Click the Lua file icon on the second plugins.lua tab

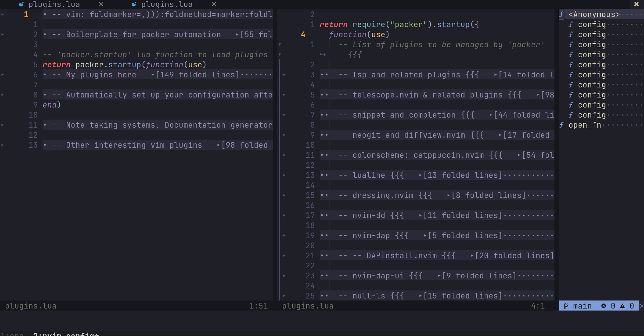point(134,4)
